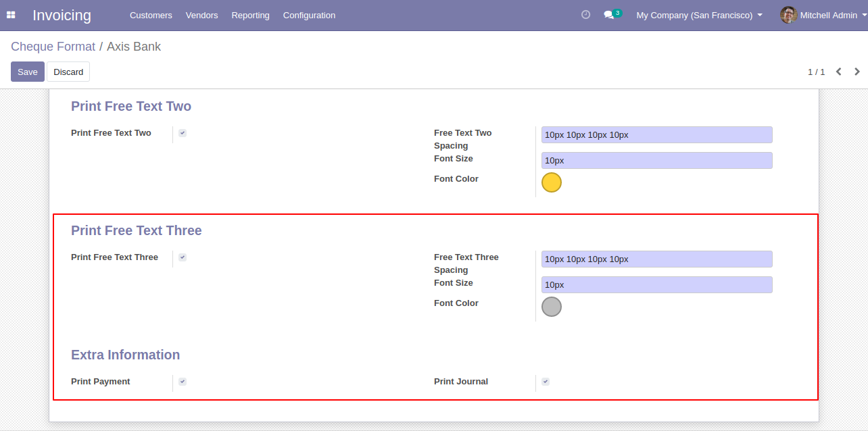This screenshot has height=431, width=868.
Task: Click Mitchell Admin avatar picture
Action: [x=788, y=15]
